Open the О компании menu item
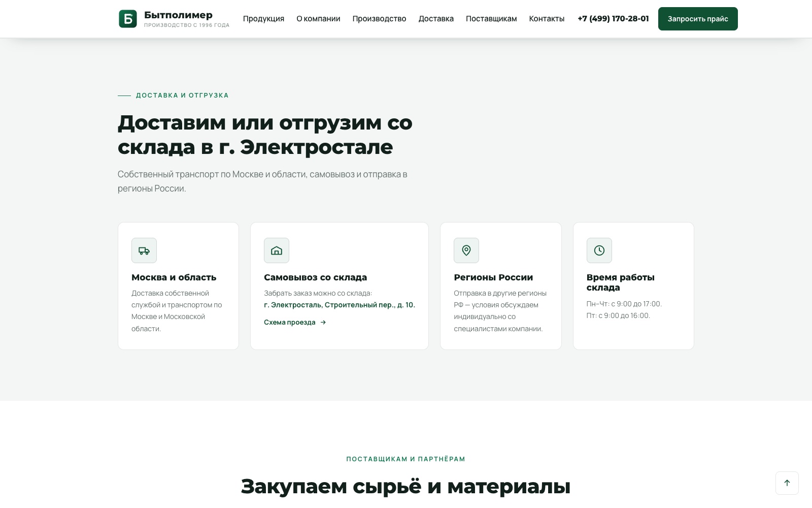The image size is (812, 508). click(x=318, y=19)
